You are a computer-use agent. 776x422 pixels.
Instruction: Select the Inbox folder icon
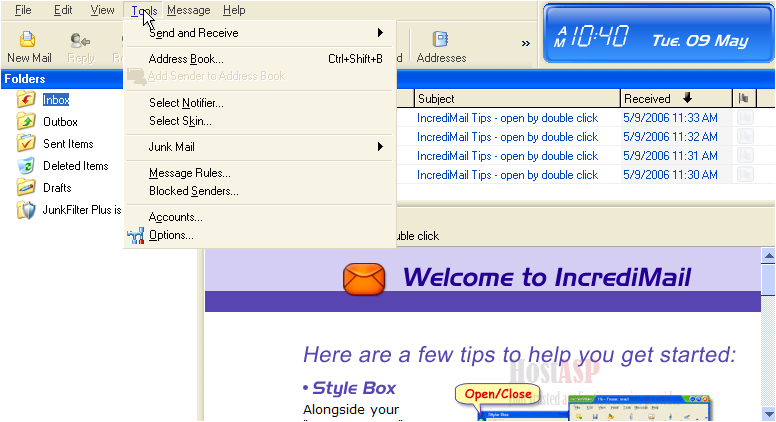26,99
